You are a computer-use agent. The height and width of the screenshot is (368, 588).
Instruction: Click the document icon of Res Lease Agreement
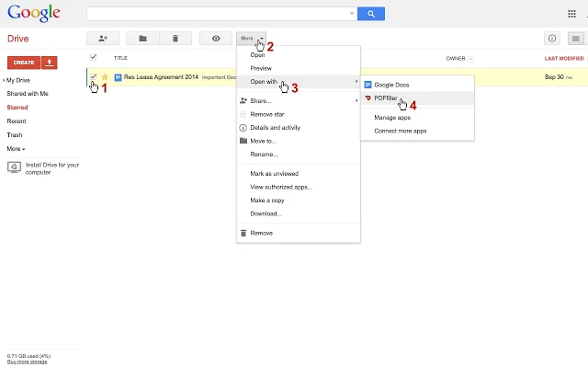click(118, 77)
